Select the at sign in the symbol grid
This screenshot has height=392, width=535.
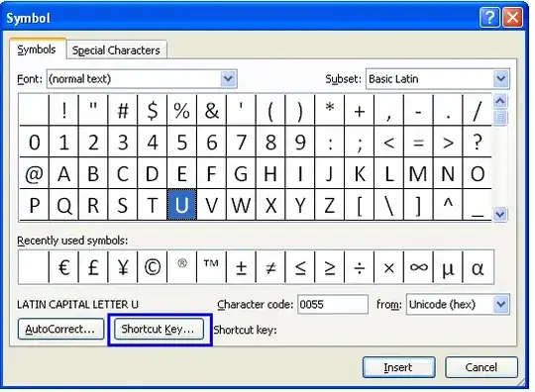point(34,174)
